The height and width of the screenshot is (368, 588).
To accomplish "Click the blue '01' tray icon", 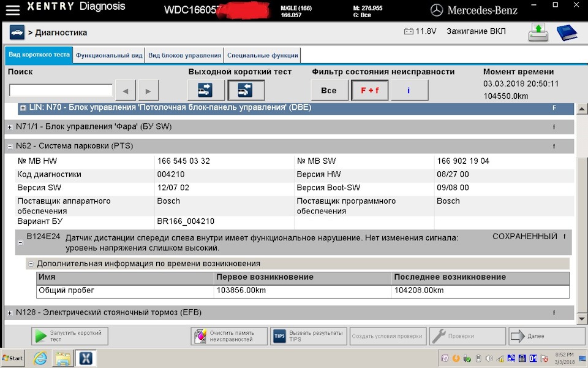I will pyautogui.click(x=533, y=358).
